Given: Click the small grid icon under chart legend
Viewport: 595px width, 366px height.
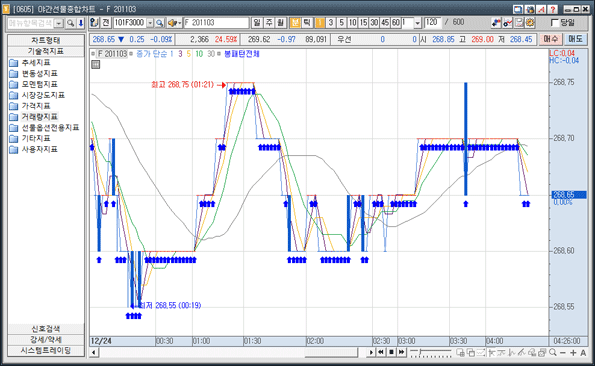Looking at the screenshot, I should pos(96,65).
